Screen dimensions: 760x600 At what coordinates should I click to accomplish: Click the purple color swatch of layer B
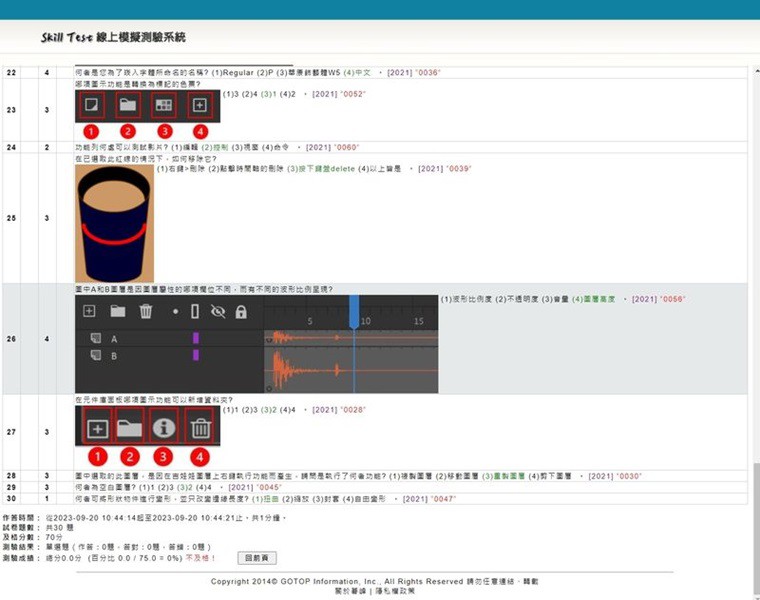click(196, 355)
